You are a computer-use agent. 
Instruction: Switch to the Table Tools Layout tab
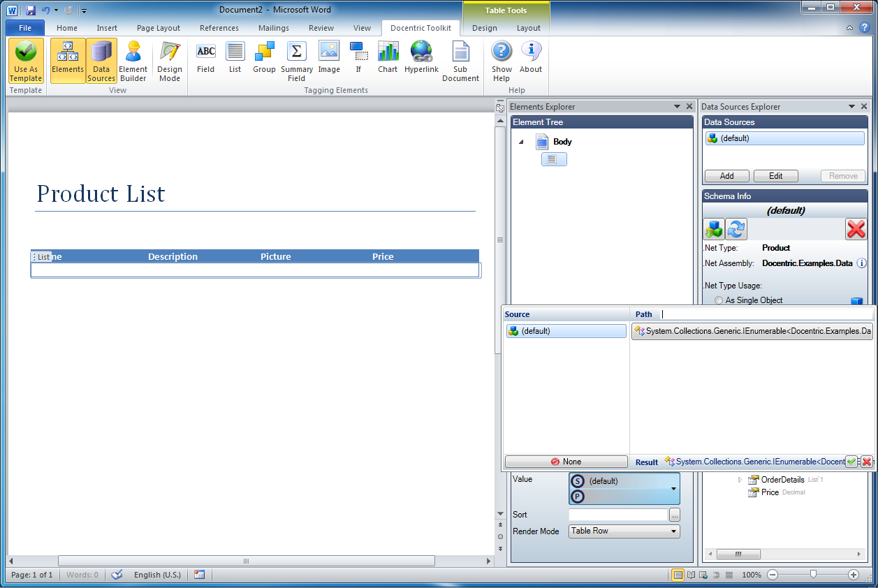pyautogui.click(x=529, y=28)
